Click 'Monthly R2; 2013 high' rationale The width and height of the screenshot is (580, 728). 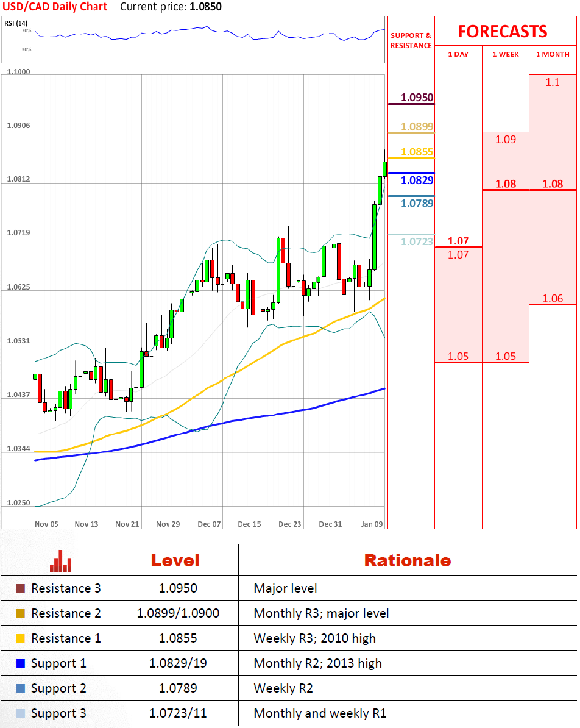318,663
